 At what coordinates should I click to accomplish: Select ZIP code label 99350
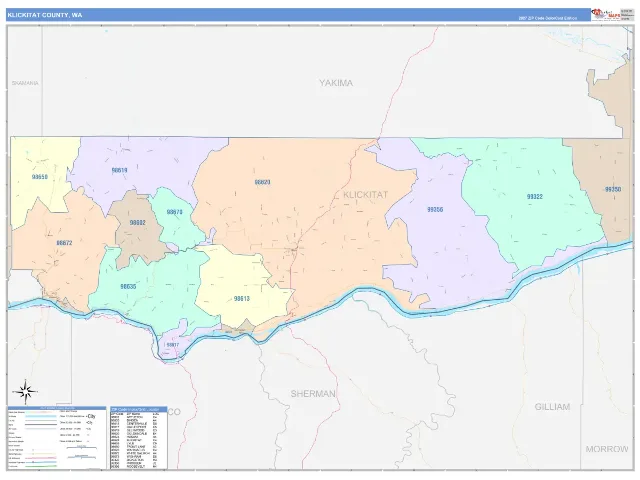pos(613,189)
